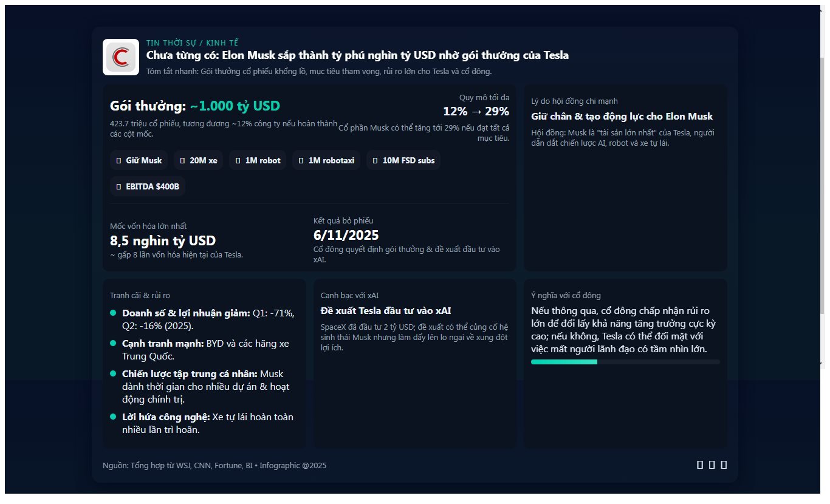Click the Elon Musk headline title
This screenshot has width=830, height=504.
point(357,55)
